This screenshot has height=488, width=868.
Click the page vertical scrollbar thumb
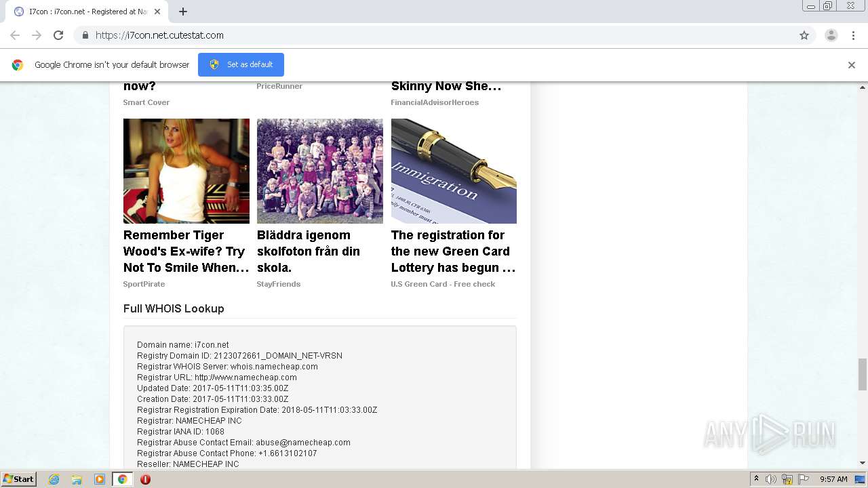click(x=863, y=375)
